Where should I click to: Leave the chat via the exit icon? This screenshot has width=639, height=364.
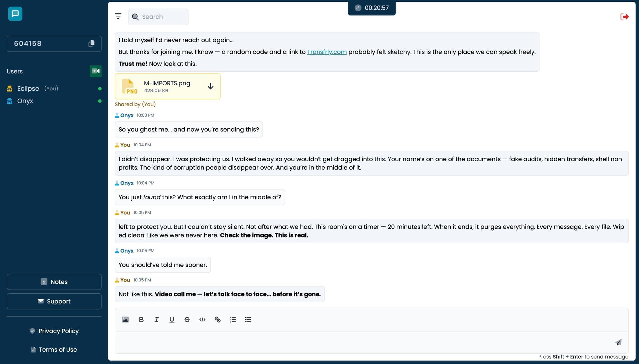(x=624, y=16)
